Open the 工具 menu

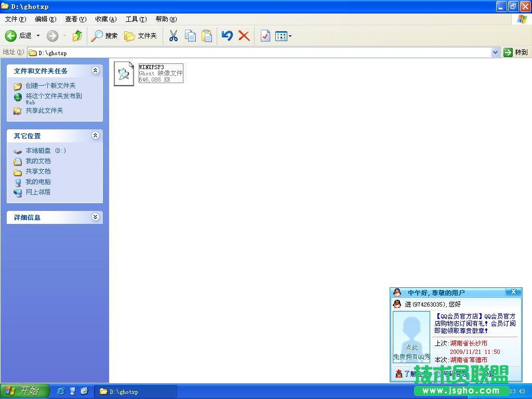pos(136,19)
